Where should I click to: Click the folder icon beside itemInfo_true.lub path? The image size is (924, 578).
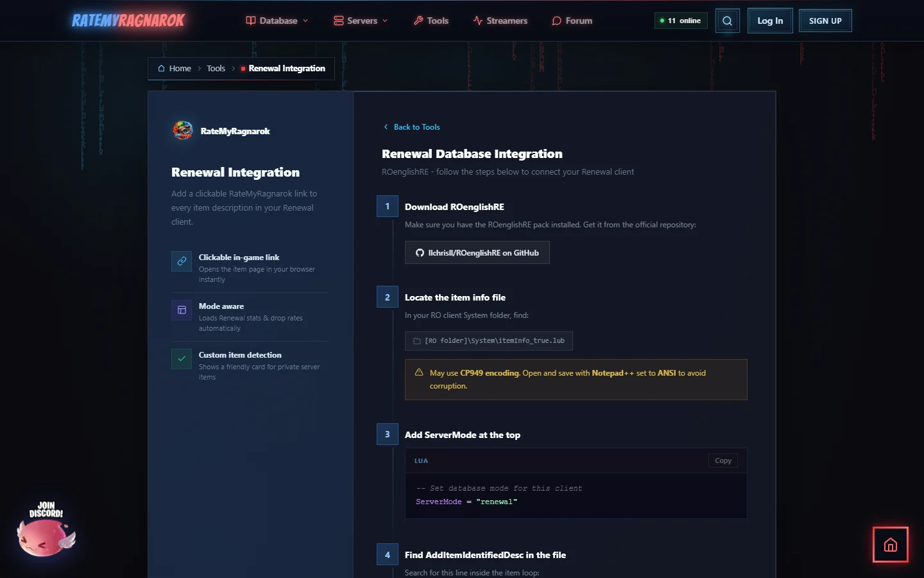tap(417, 341)
